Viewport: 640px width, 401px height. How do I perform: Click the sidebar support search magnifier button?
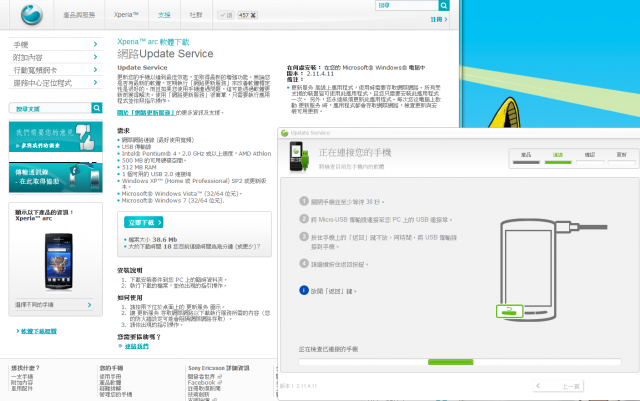click(97, 108)
